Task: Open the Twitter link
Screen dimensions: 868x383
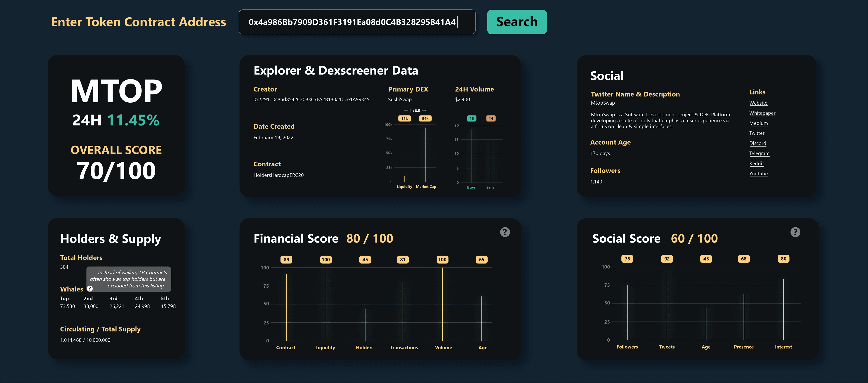Action: point(757,133)
